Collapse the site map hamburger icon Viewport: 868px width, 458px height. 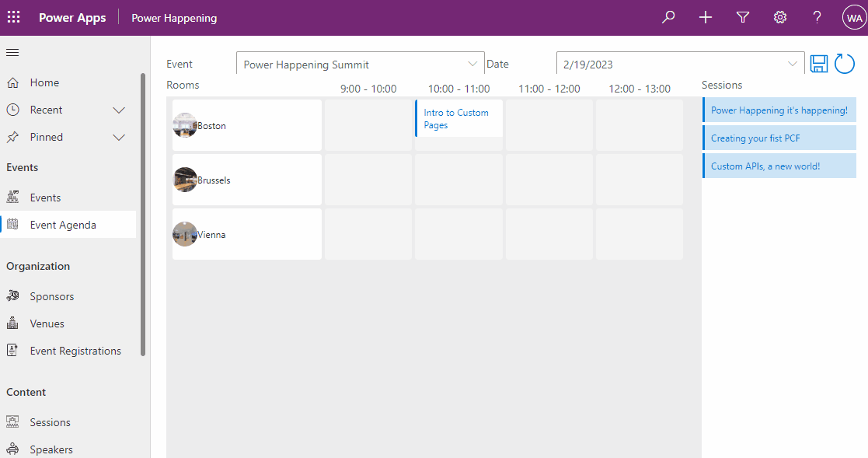[x=12, y=53]
